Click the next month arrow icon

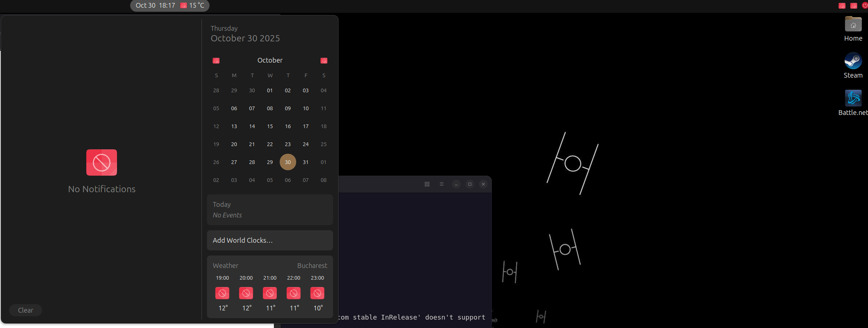(324, 61)
